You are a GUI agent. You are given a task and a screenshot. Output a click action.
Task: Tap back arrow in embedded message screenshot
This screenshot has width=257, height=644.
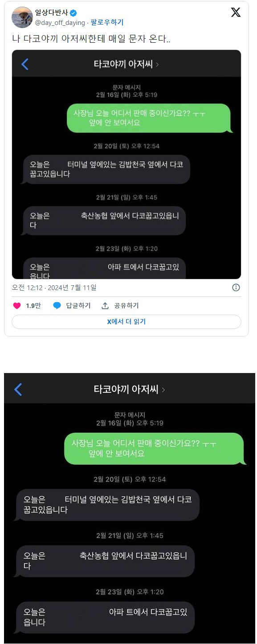click(x=25, y=64)
